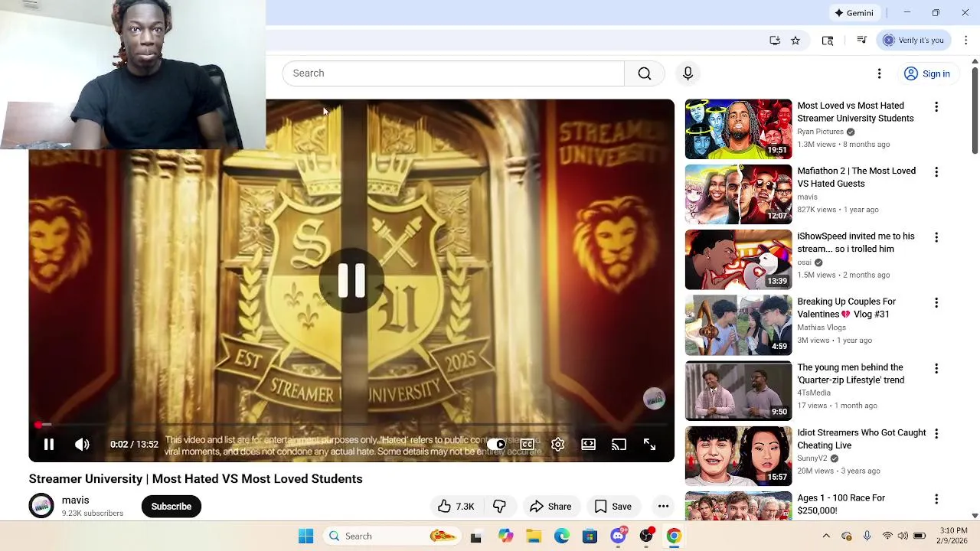Click the large center pause overlay

click(351, 281)
